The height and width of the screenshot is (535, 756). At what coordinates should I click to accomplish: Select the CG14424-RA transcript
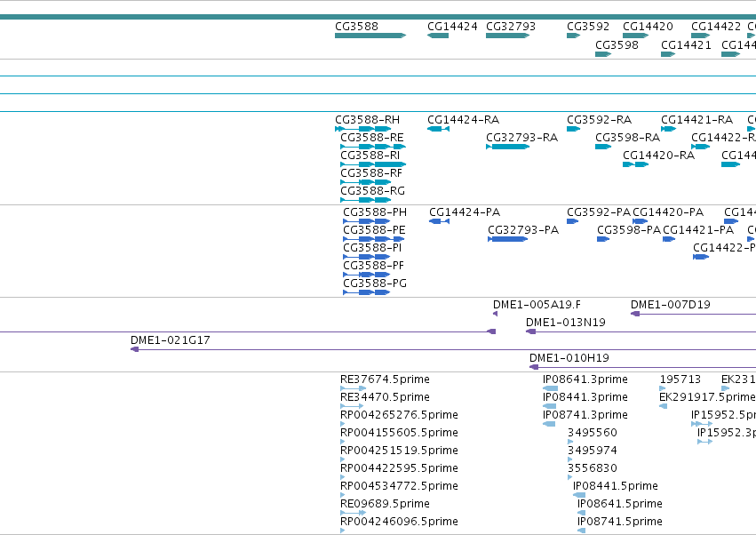(438, 129)
